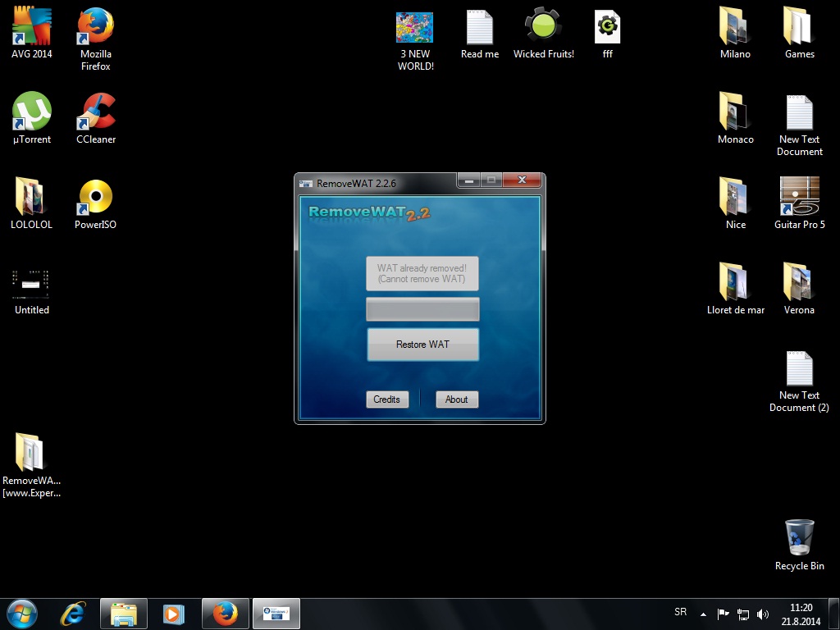
Task: Launch Mozilla Firefox from the desktop
Action: (x=95, y=39)
